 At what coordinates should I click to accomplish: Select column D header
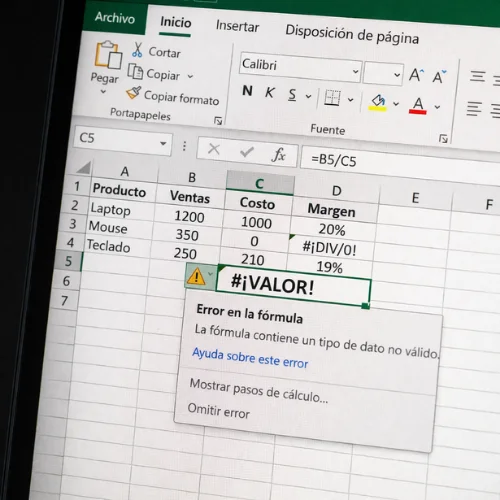coord(337,191)
